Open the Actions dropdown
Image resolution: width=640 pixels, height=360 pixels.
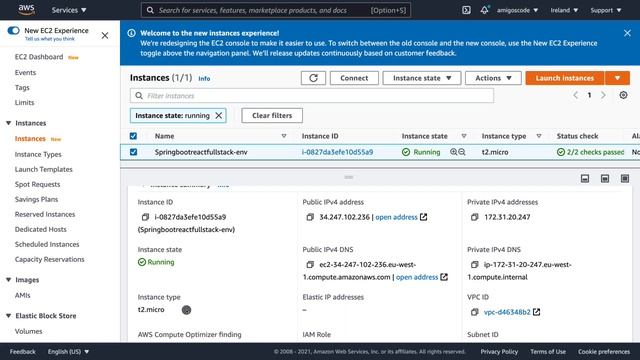[493, 78]
